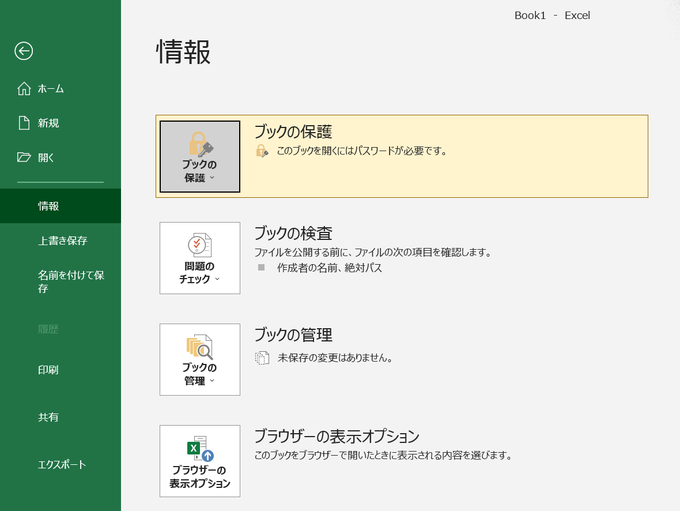Click the small lock icon next to password message
This screenshot has height=511, width=680.
point(262,151)
